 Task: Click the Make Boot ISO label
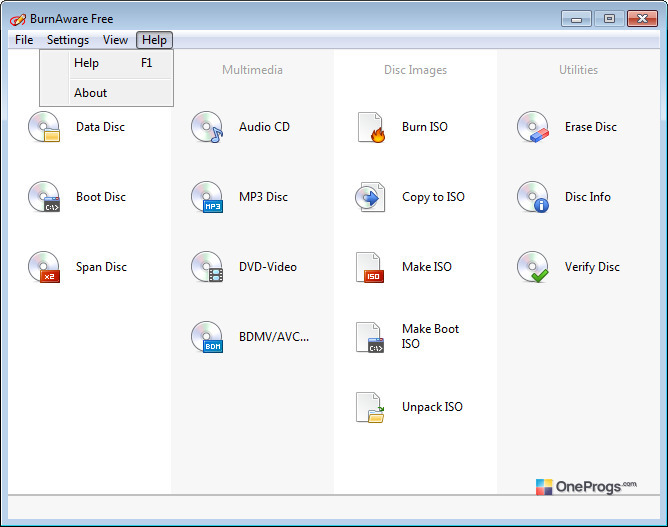pos(430,336)
